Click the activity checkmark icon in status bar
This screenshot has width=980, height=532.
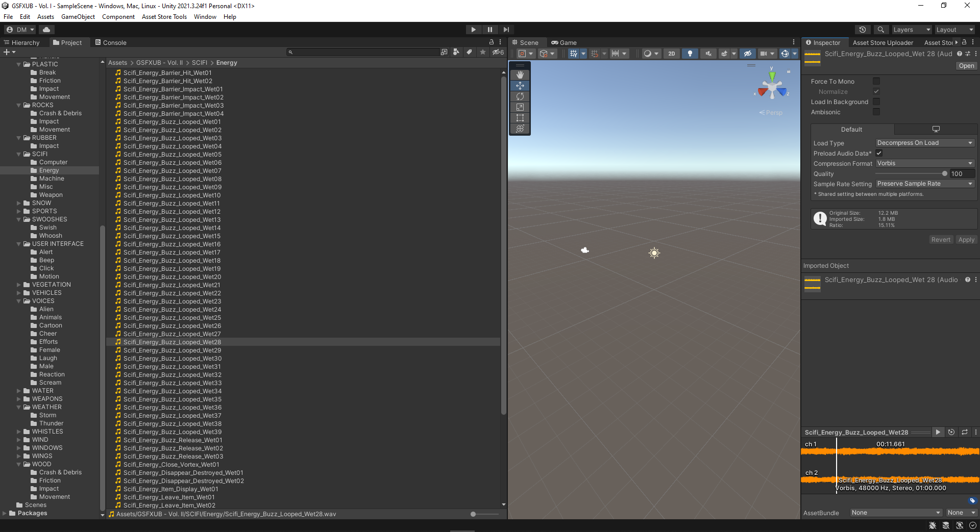973,525
